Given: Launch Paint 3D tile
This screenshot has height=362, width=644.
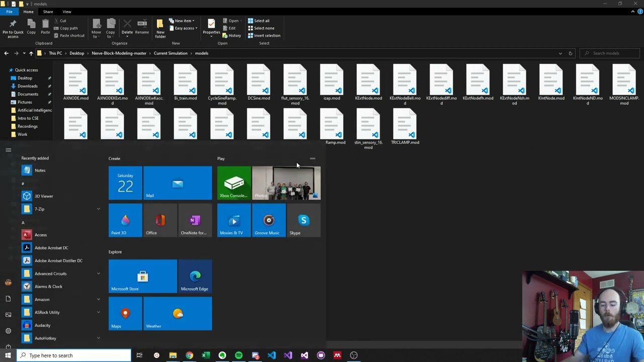Looking at the screenshot, I should tap(125, 220).
